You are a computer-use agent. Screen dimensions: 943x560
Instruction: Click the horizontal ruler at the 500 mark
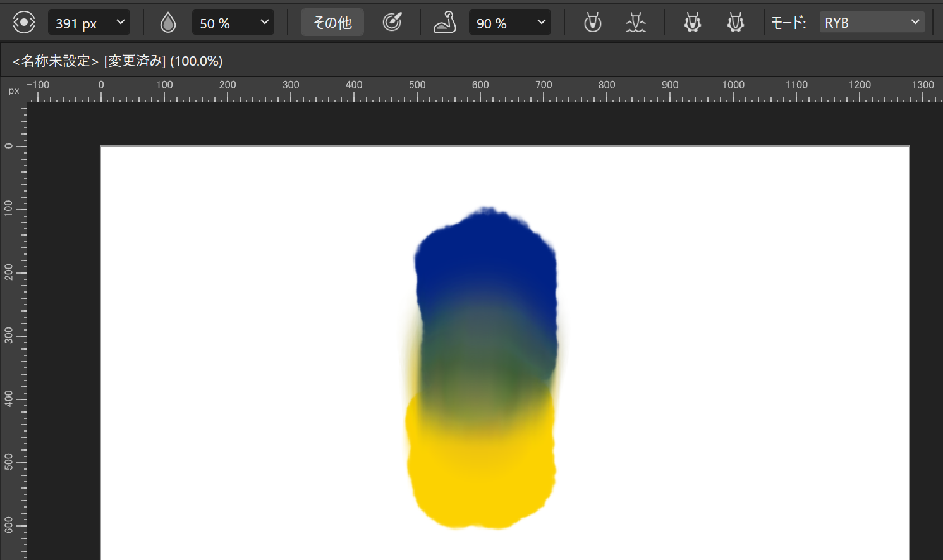click(x=417, y=92)
